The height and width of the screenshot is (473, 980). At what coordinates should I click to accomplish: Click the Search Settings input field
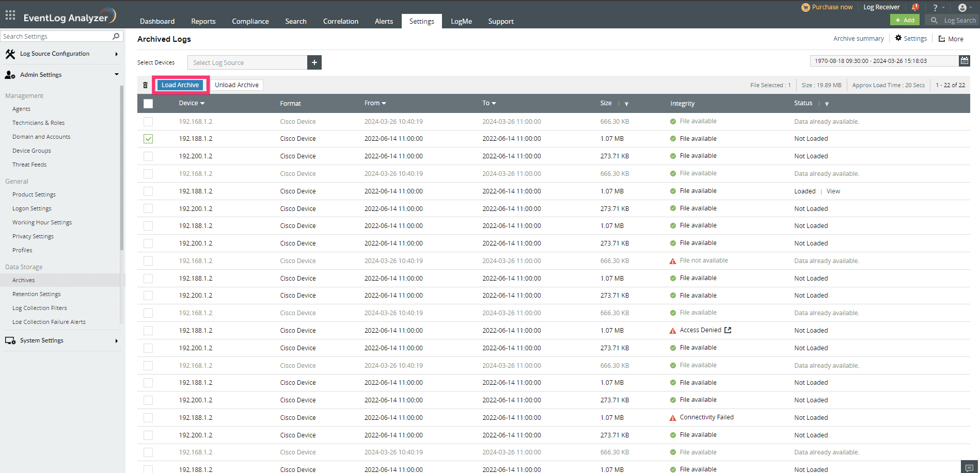(x=56, y=36)
